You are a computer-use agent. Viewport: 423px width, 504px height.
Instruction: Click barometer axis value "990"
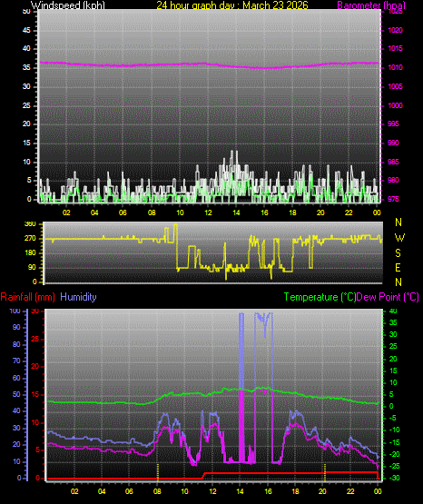(x=393, y=143)
